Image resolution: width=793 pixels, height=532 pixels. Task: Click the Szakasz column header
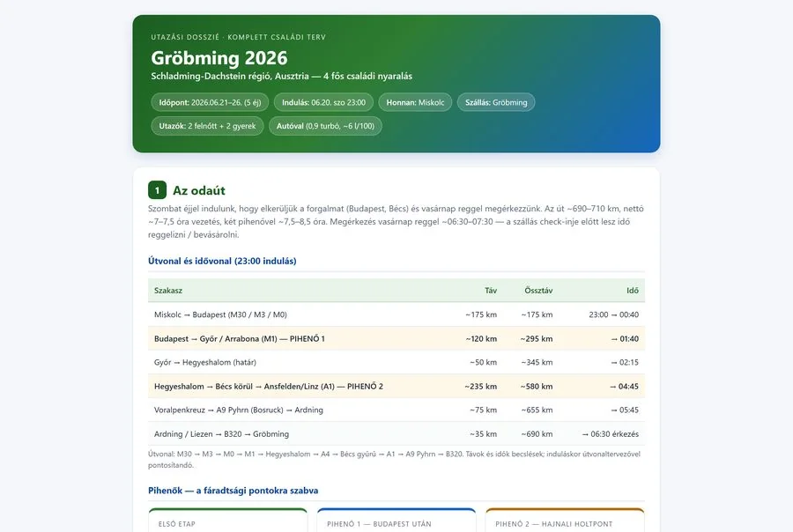pyautogui.click(x=168, y=291)
